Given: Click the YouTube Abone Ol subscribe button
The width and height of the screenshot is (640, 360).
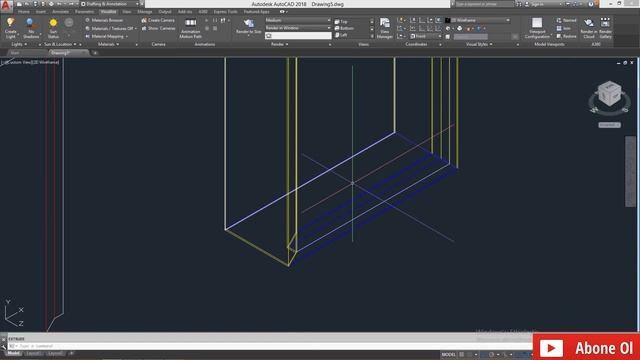Looking at the screenshot, I should click(x=586, y=347).
